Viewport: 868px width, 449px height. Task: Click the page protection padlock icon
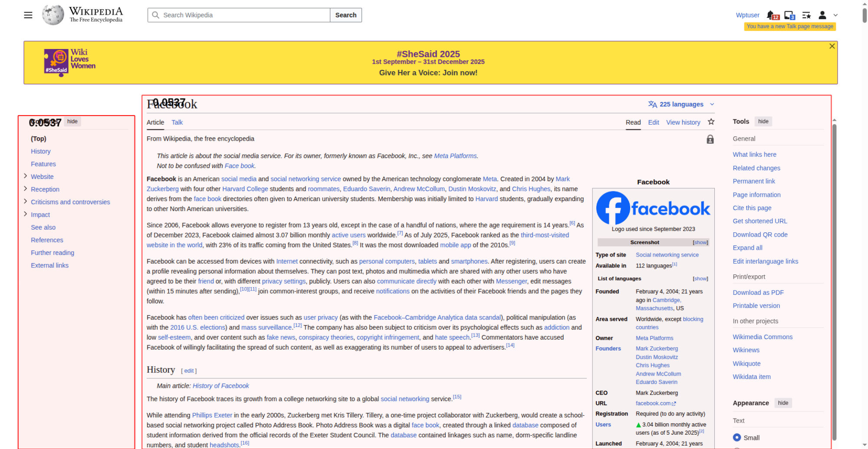(x=710, y=139)
